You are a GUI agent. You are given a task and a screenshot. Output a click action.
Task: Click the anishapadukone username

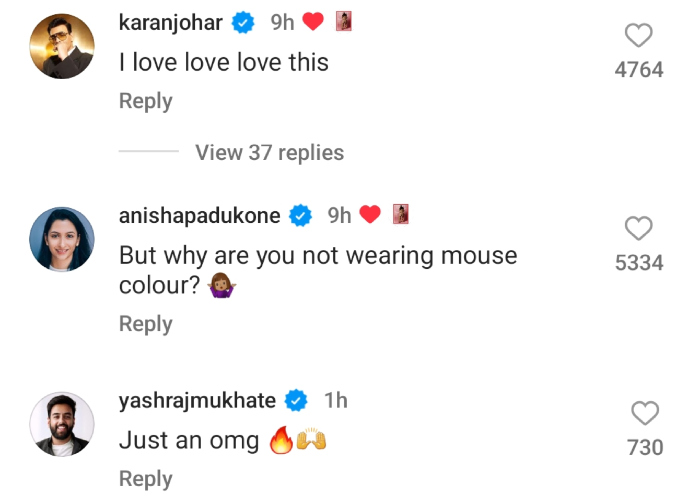tap(199, 215)
